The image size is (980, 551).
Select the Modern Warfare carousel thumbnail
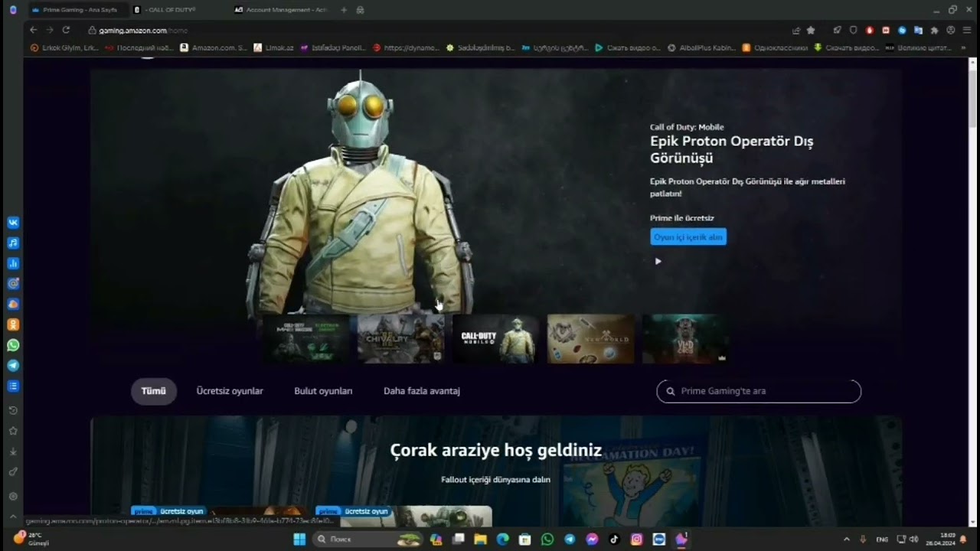point(305,338)
